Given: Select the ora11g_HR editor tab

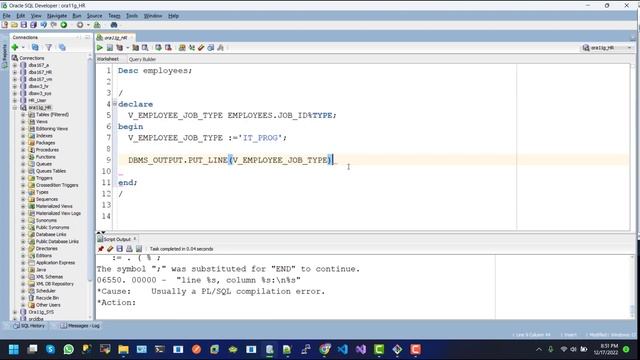Looking at the screenshot, I should click(116, 38).
